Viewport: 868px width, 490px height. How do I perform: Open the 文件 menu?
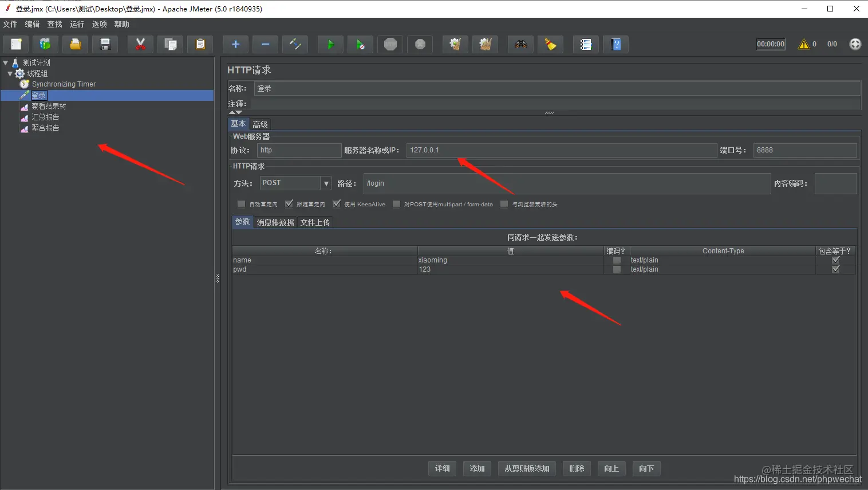click(10, 24)
